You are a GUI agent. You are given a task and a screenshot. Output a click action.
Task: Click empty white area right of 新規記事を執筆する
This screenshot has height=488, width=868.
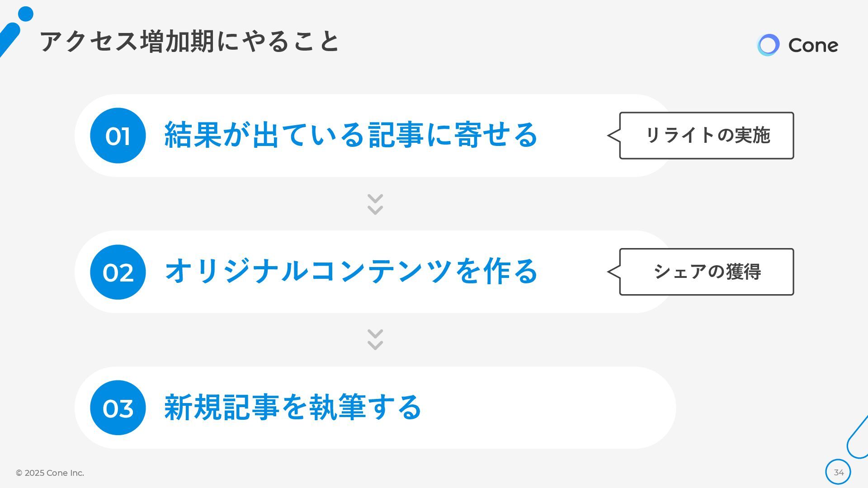pos(542,408)
